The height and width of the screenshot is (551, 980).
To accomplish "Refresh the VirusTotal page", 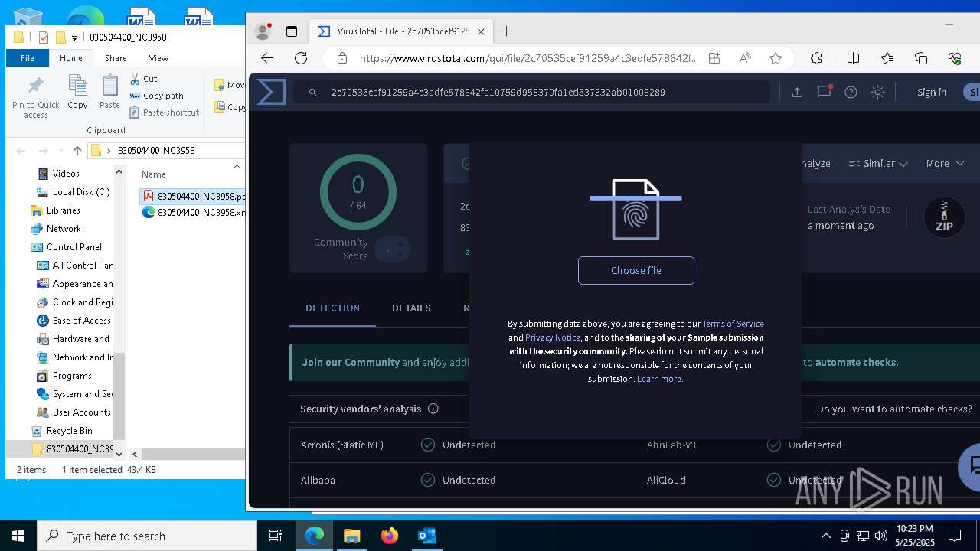I will [x=301, y=58].
